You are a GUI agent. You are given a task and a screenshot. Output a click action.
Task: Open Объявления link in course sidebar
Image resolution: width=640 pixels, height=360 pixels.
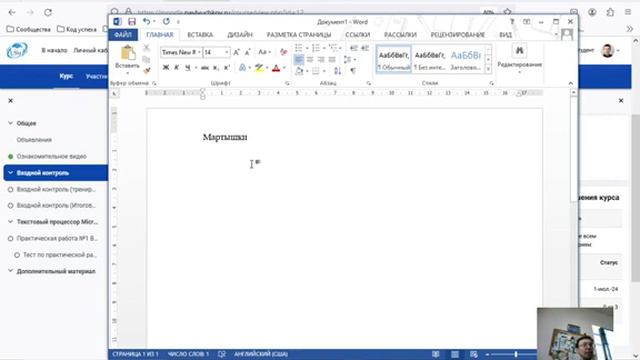click(34, 140)
